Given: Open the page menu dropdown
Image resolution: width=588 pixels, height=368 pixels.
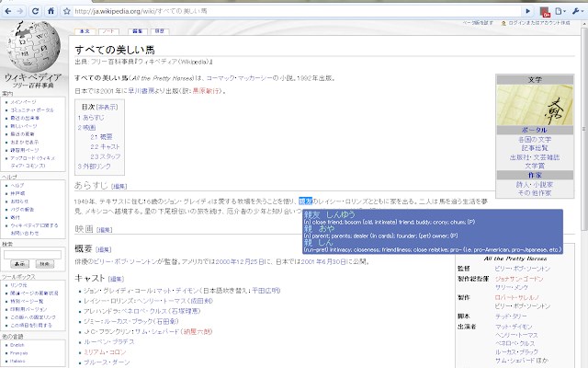Looking at the screenshot, I should pyautogui.click(x=560, y=11).
